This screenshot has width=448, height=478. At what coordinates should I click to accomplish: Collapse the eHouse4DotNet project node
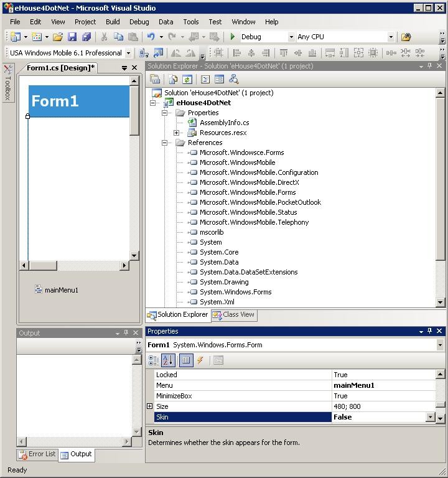point(153,103)
